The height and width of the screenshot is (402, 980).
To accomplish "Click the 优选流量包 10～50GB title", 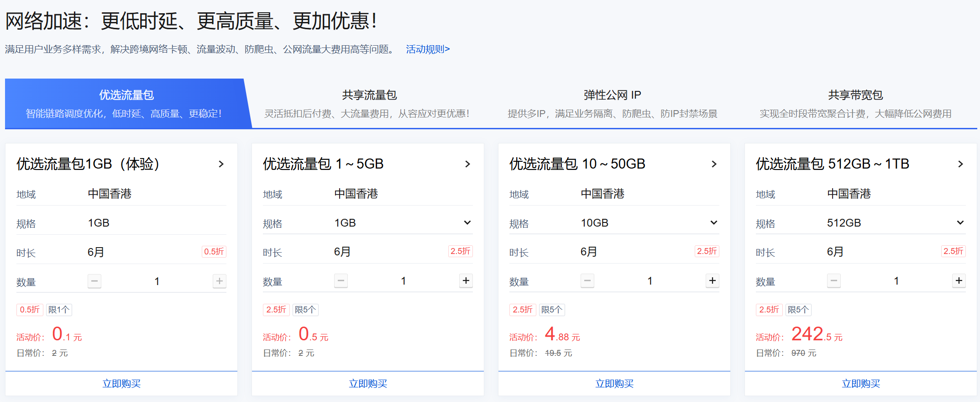I will tap(577, 164).
